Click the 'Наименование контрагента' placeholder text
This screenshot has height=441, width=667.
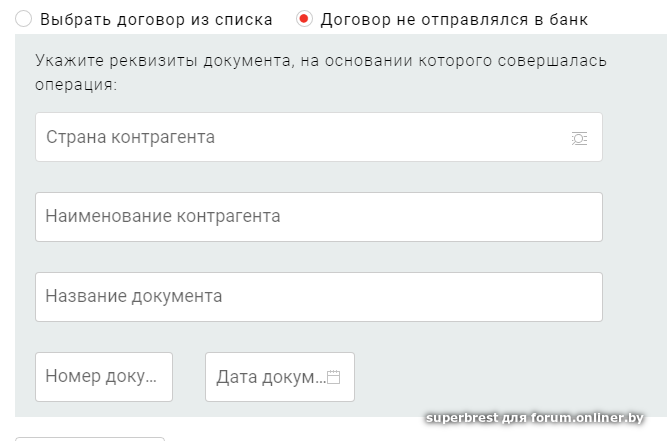pyautogui.click(x=163, y=217)
